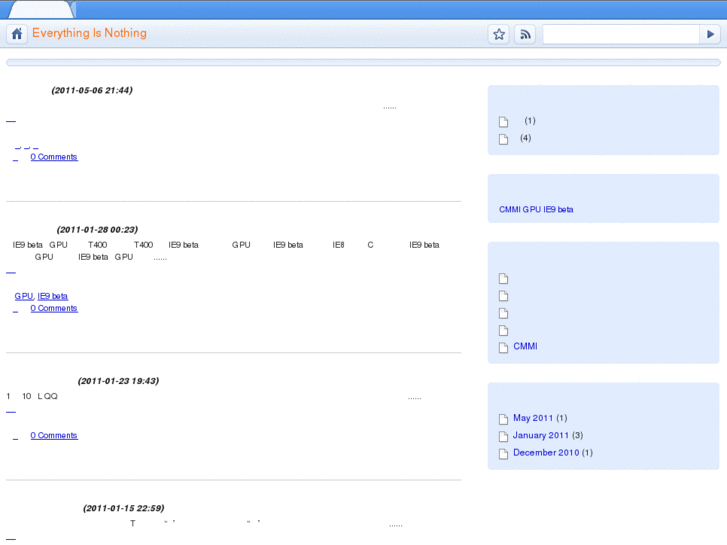Open 0 Comments under 2011-01-23 post

[54, 435]
